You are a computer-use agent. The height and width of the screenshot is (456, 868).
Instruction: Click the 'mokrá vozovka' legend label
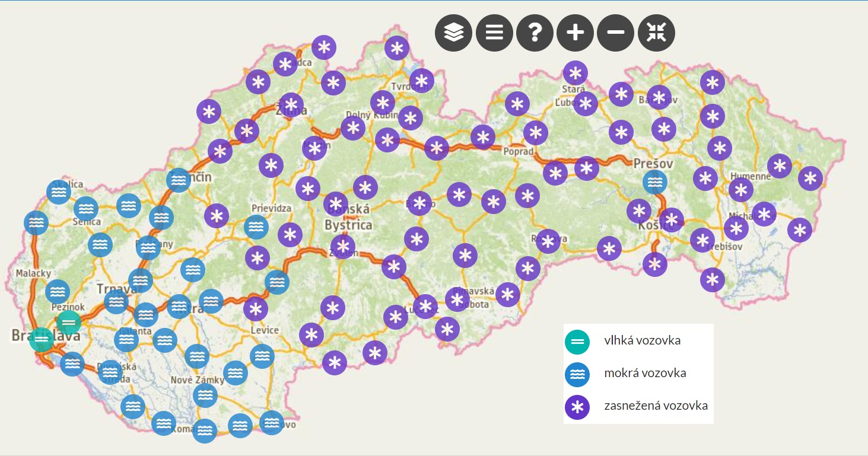point(645,373)
